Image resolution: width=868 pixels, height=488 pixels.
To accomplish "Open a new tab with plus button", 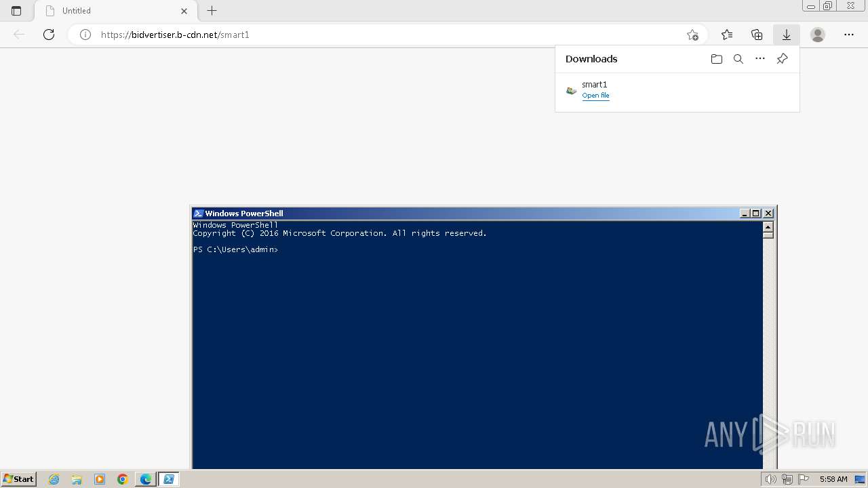I will (x=212, y=11).
